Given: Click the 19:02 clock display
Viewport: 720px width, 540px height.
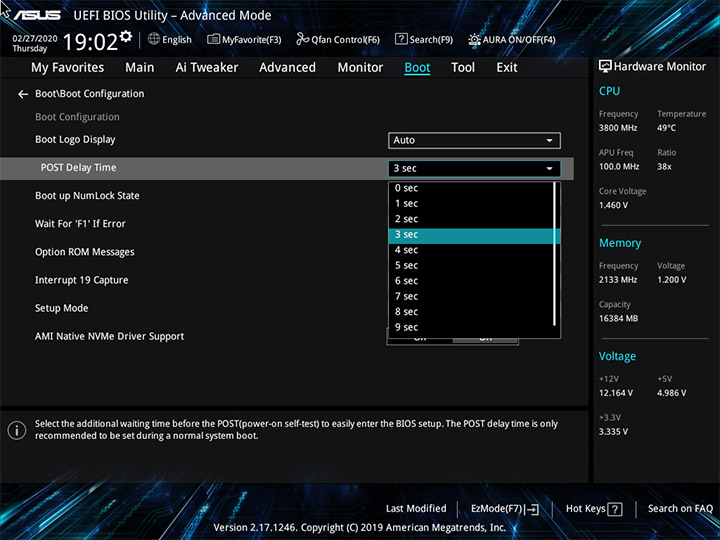Looking at the screenshot, I should pos(90,42).
